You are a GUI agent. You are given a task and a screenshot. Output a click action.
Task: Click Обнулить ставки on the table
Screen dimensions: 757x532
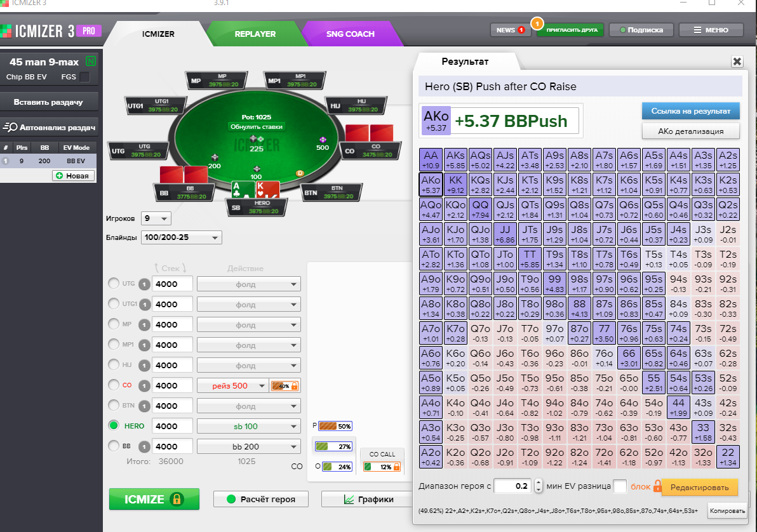click(x=257, y=126)
